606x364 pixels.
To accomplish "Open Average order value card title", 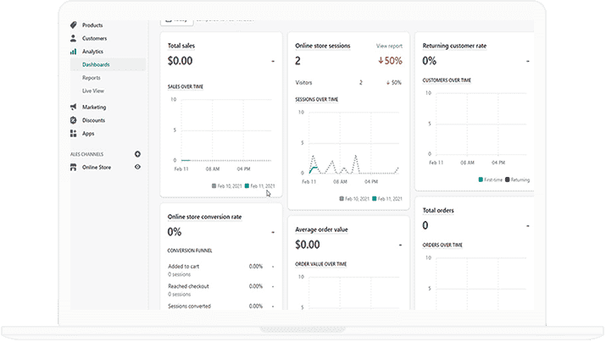I will [321, 229].
